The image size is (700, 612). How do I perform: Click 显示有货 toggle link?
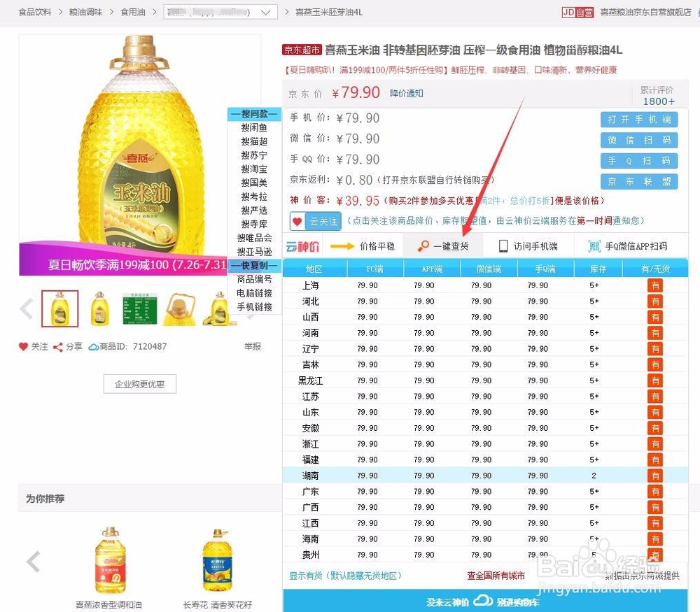345,576
